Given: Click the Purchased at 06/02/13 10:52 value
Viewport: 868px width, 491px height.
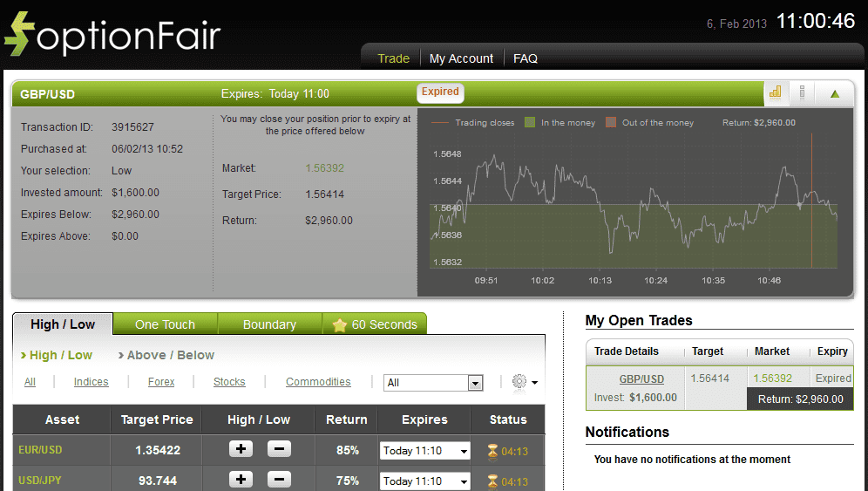Looking at the screenshot, I should click(x=147, y=148).
